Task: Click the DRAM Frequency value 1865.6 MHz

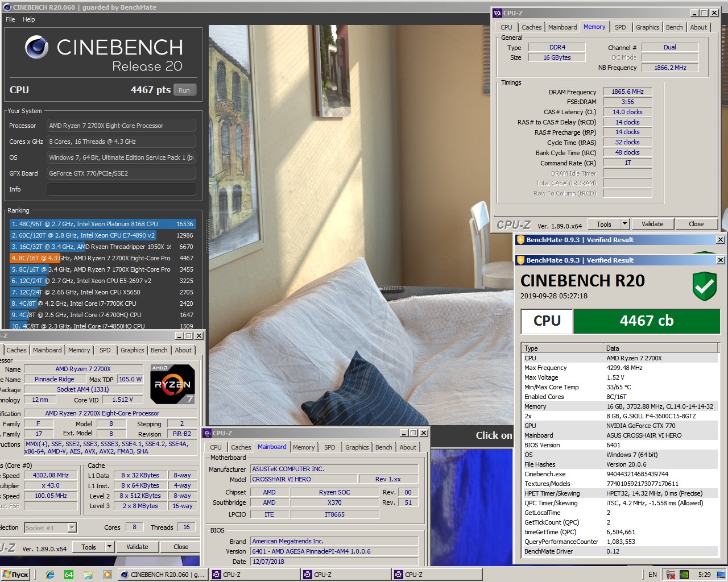Action: click(x=627, y=92)
